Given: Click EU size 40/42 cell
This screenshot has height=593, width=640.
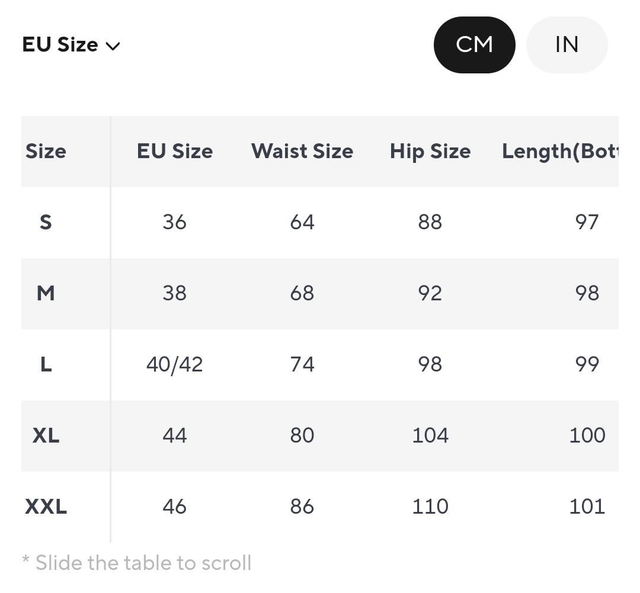Looking at the screenshot, I should [x=175, y=364].
